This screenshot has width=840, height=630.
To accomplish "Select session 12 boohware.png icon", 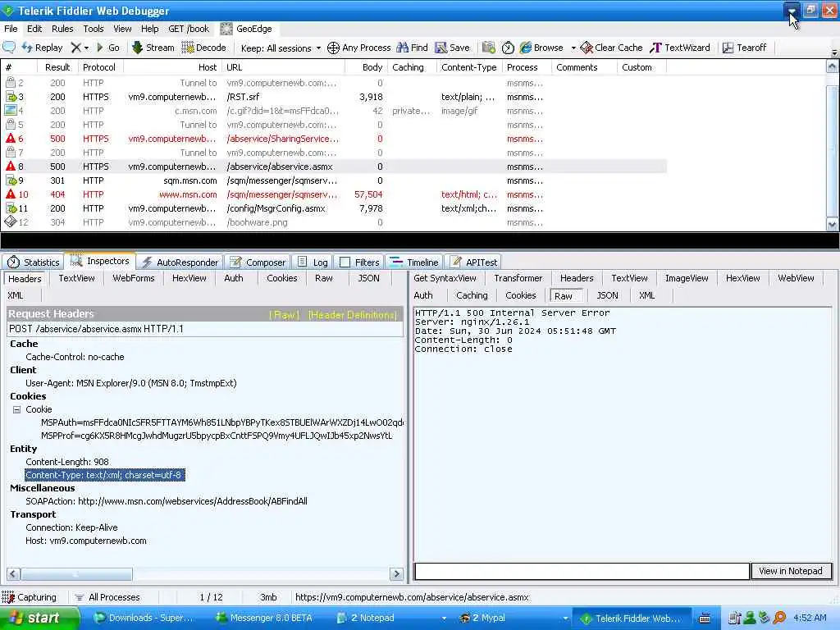I will [11, 221].
